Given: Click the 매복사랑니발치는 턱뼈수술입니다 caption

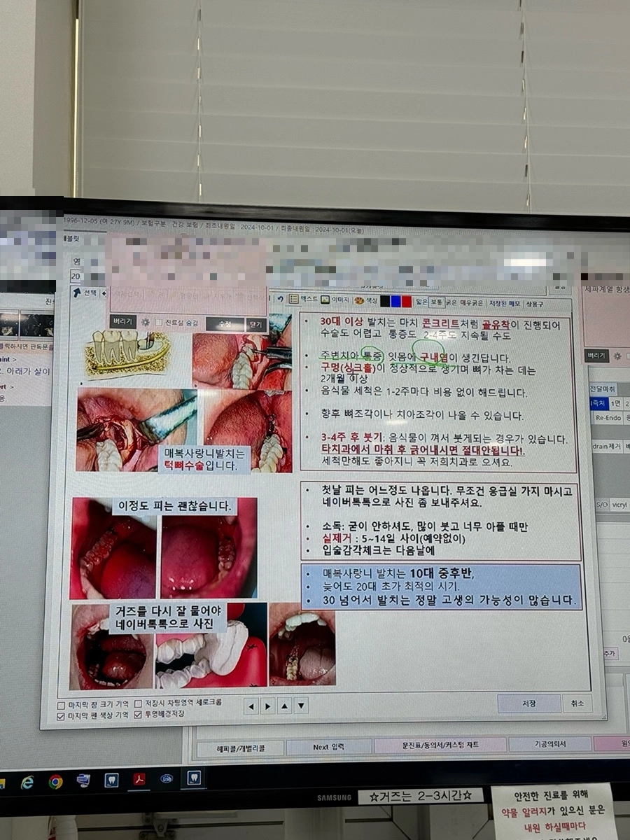Looking at the screenshot, I should pyautogui.click(x=203, y=458).
